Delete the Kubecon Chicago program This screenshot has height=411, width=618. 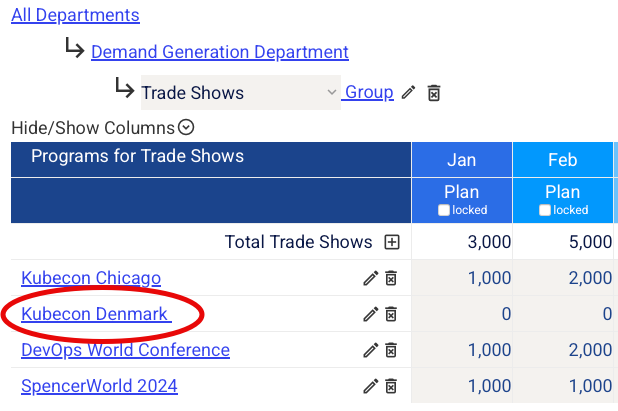tap(391, 278)
